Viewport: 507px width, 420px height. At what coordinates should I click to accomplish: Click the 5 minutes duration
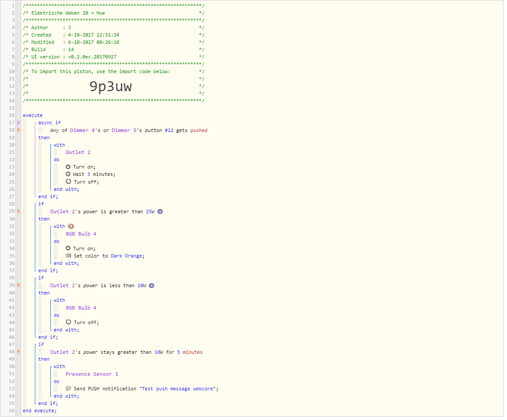pyautogui.click(x=190, y=352)
